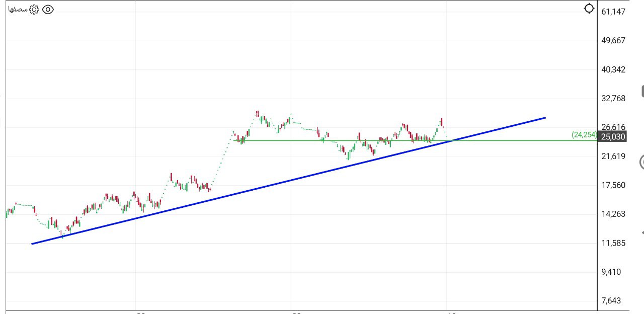Click the partially visible gray button on right edge

point(642,91)
